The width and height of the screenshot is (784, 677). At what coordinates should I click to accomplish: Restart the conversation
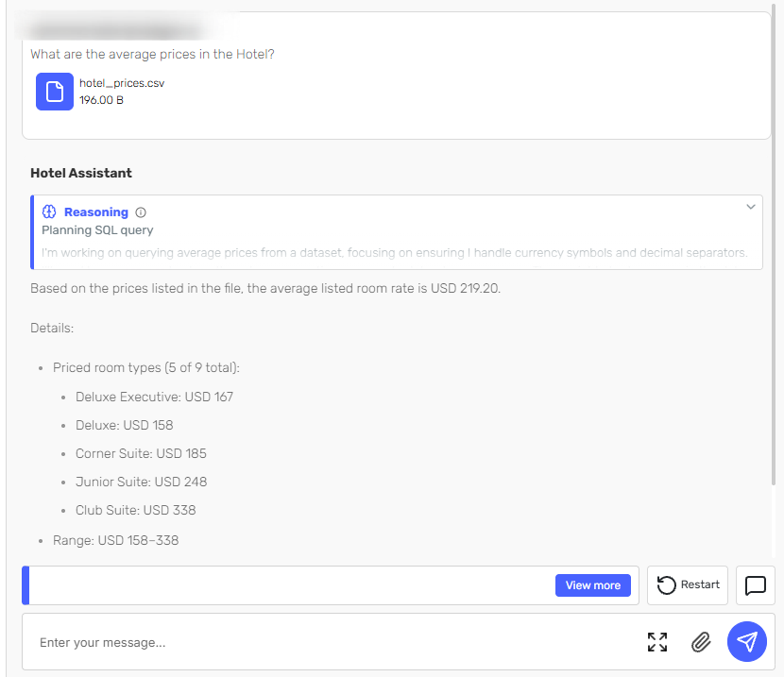click(x=687, y=585)
